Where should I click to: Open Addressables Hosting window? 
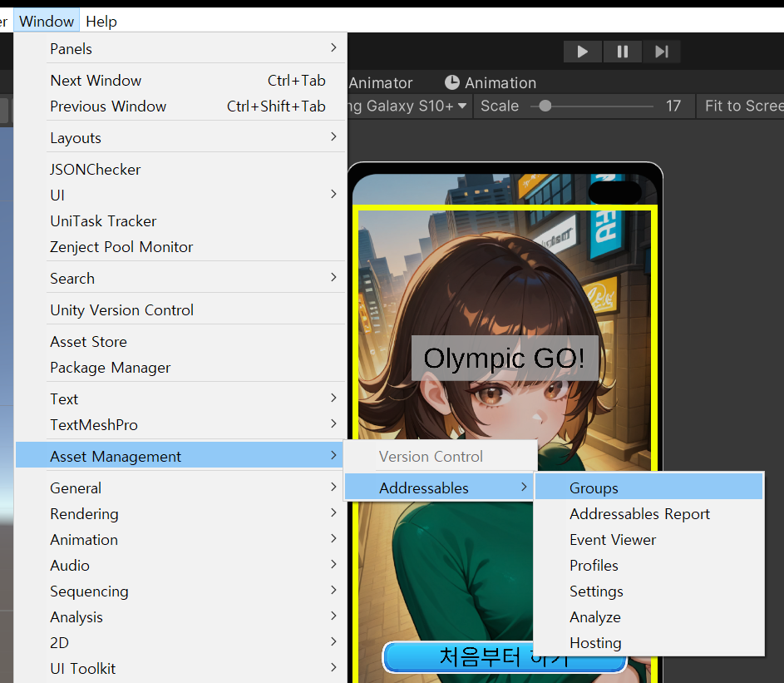649,643
